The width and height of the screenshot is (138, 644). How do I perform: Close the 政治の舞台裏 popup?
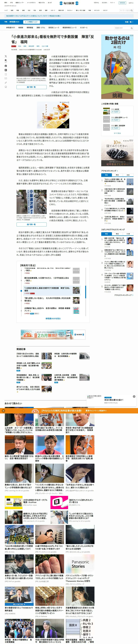pyautogui.click(x=134, y=396)
